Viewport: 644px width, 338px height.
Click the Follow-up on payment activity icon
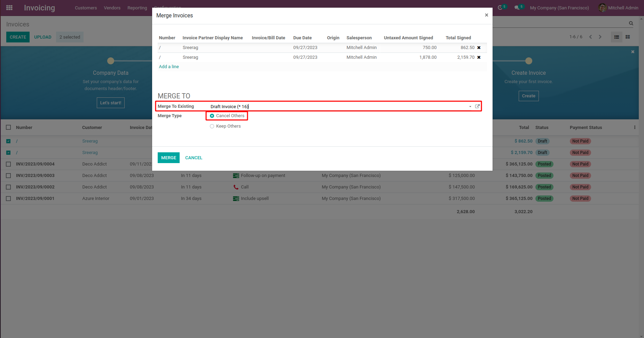click(236, 176)
